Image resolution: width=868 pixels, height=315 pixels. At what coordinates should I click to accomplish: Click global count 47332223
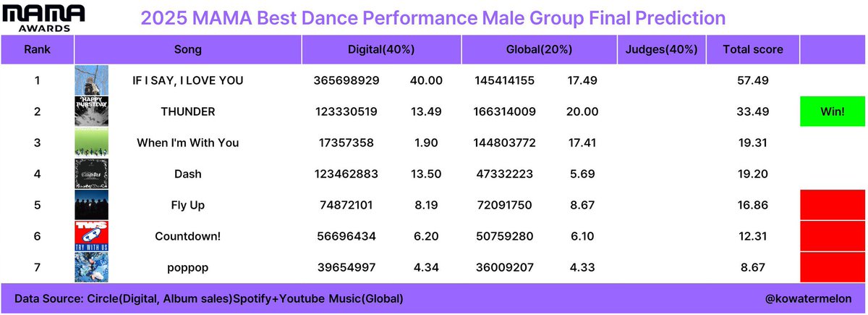point(503,174)
